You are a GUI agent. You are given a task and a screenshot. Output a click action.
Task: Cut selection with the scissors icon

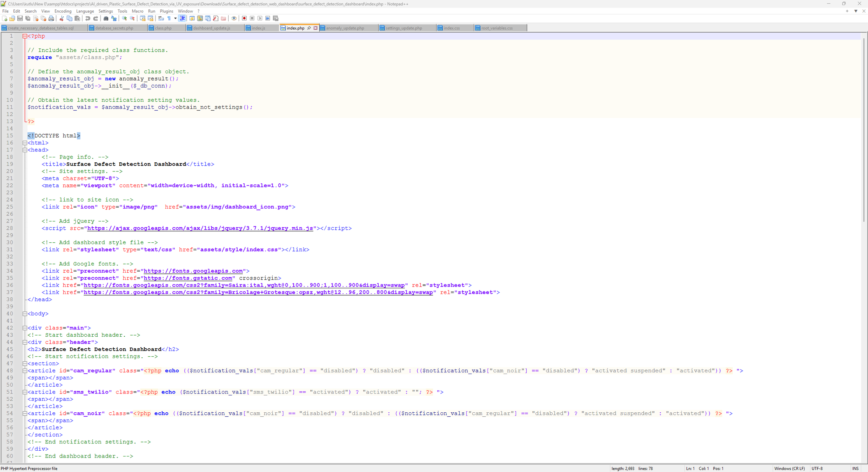click(61, 18)
